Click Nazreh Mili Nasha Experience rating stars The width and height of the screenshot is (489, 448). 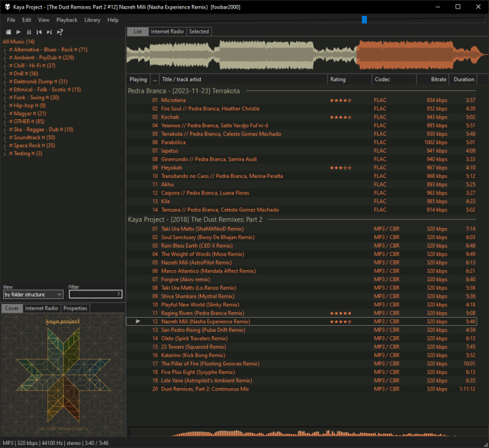pyautogui.click(x=340, y=321)
